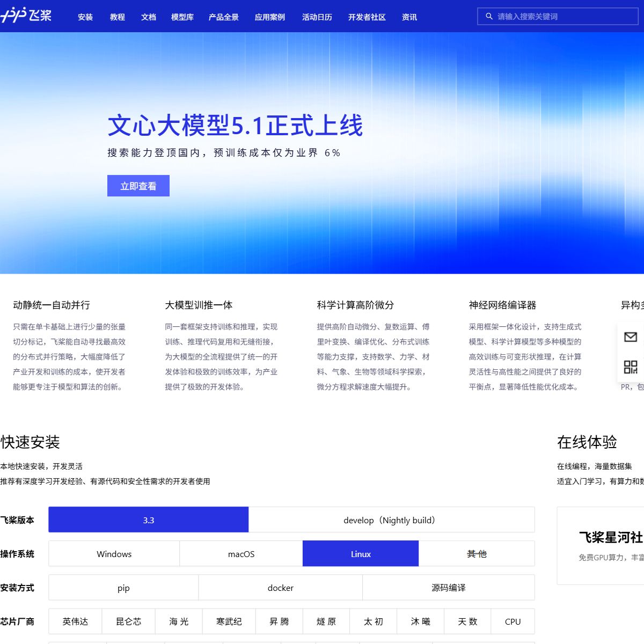Click the PaddlePaddle 飞桨 logo

(x=26, y=16)
